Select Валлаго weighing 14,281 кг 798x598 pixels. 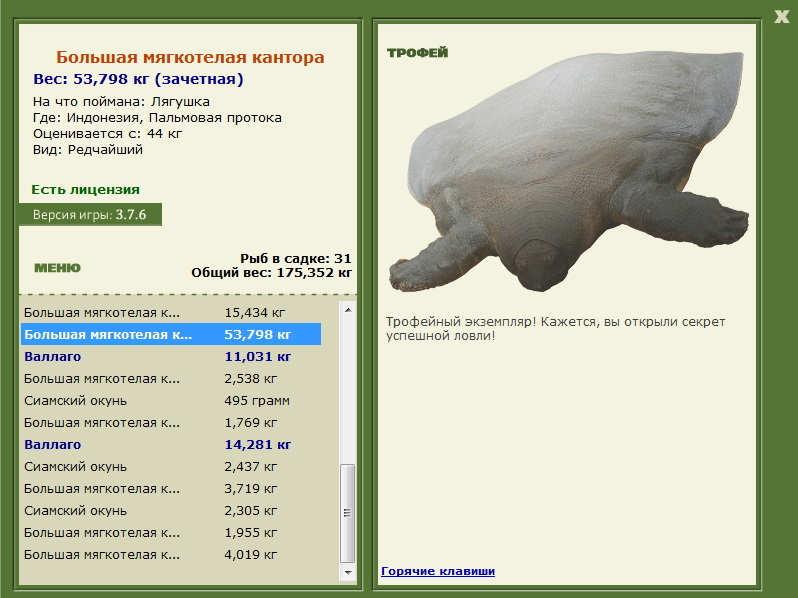click(x=171, y=444)
